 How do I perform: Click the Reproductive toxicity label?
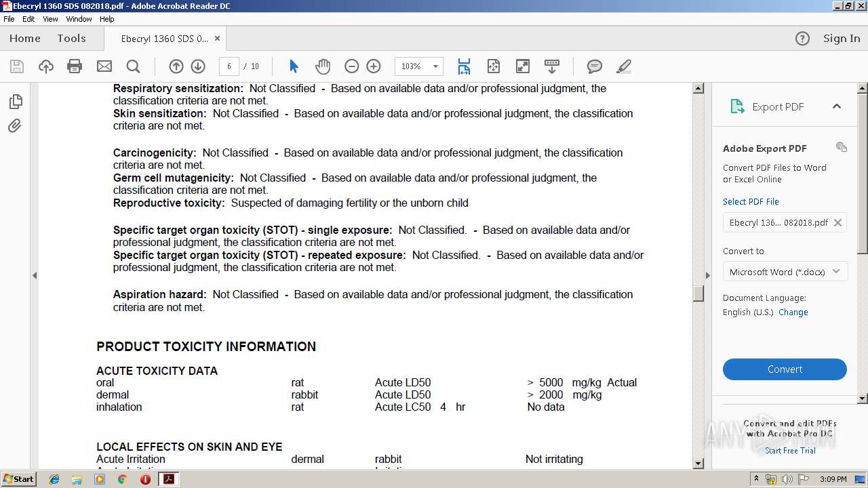click(169, 203)
